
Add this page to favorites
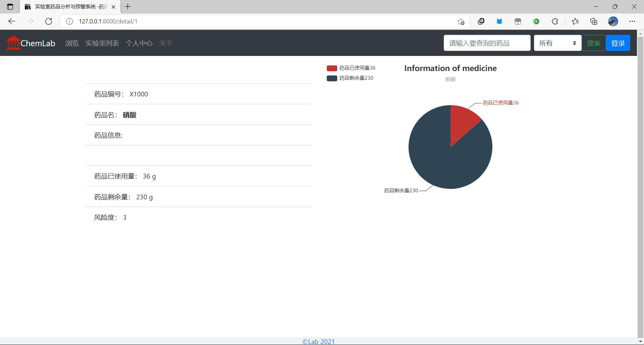(461, 21)
